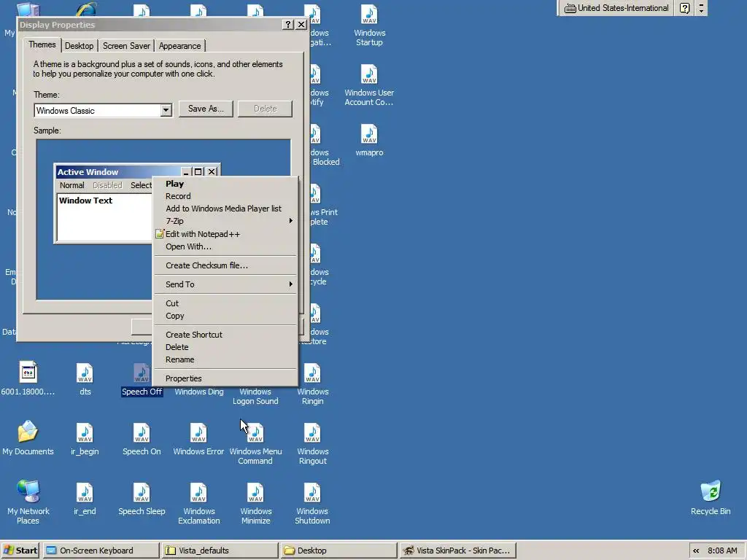Expand the 7-Zip submenu
The image size is (747, 560).
click(225, 221)
